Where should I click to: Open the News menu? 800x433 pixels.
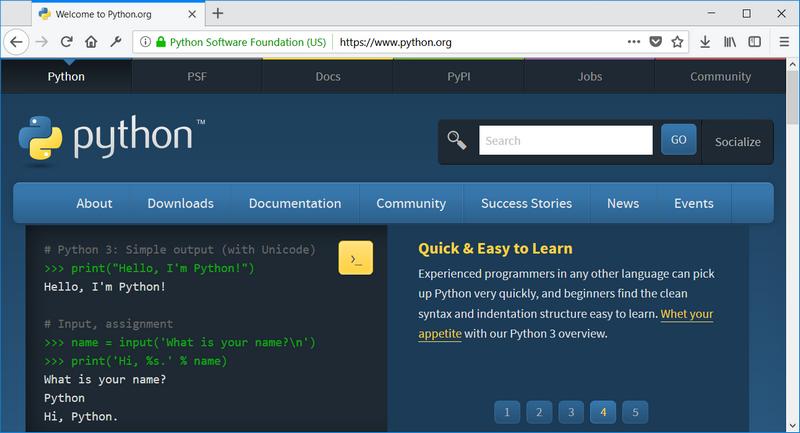[623, 203]
